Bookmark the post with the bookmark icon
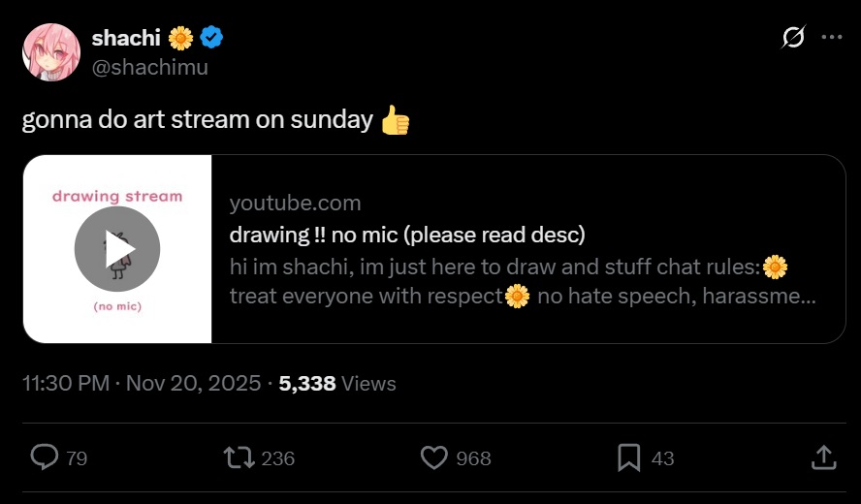This screenshot has width=861, height=504. (629, 457)
